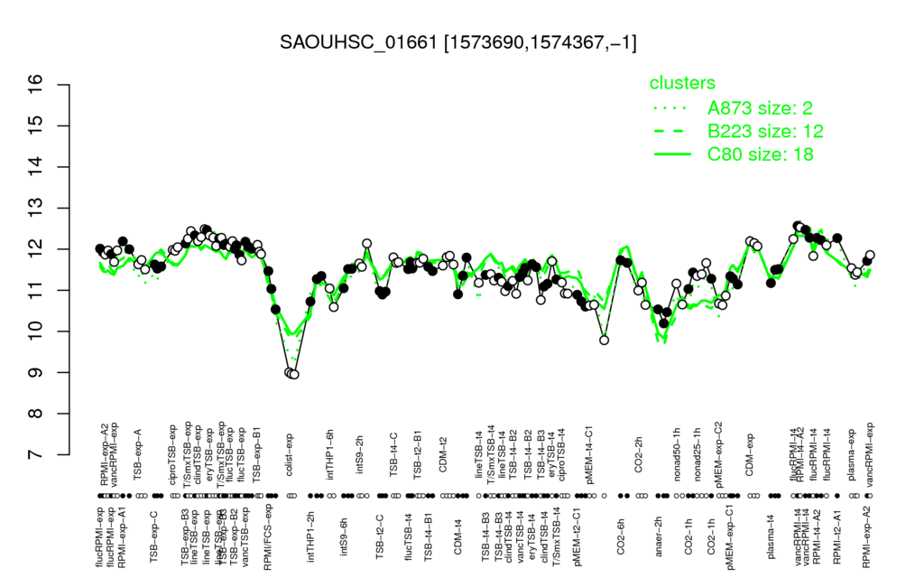This screenshot has height=578, width=924.
Task: Click the 'vancTSB-t4' x-axis label
Action: 520,536
